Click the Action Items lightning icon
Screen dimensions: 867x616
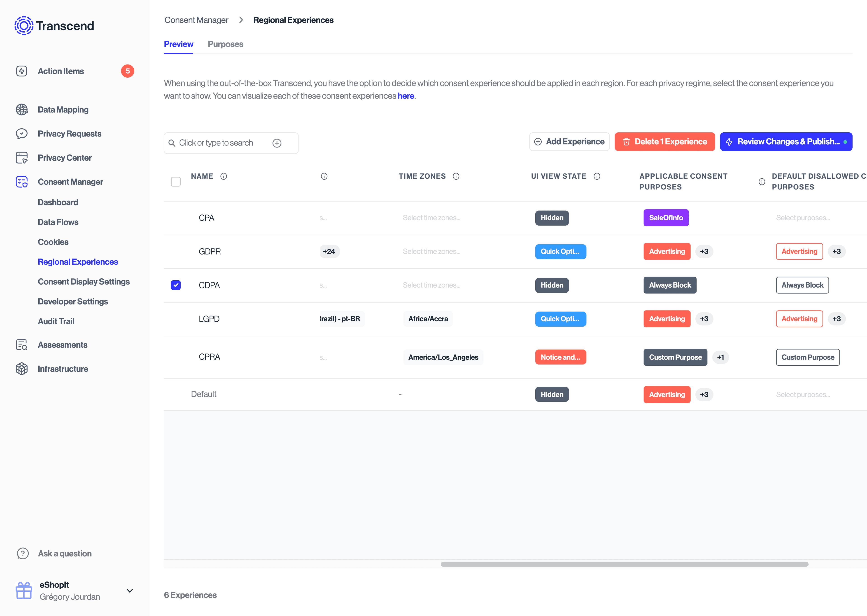pyautogui.click(x=22, y=71)
